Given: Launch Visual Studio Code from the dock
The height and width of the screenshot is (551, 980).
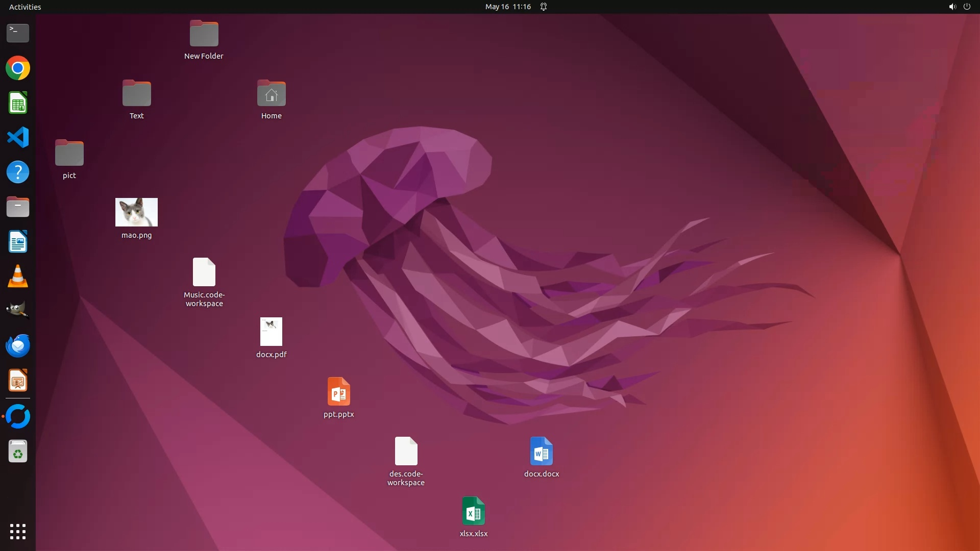Looking at the screenshot, I should click(18, 138).
